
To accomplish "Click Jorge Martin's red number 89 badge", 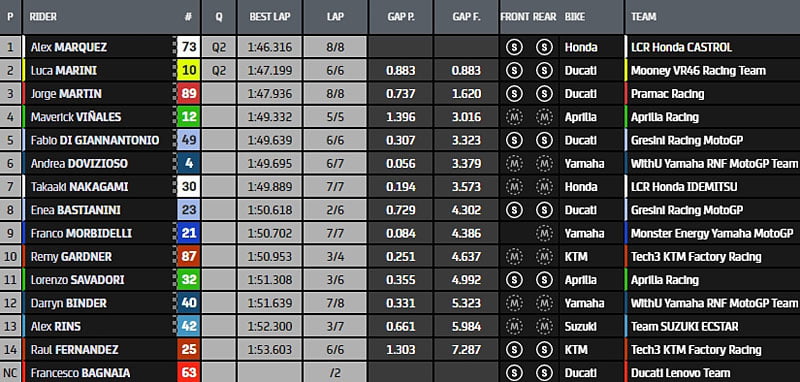I will 189,94.
